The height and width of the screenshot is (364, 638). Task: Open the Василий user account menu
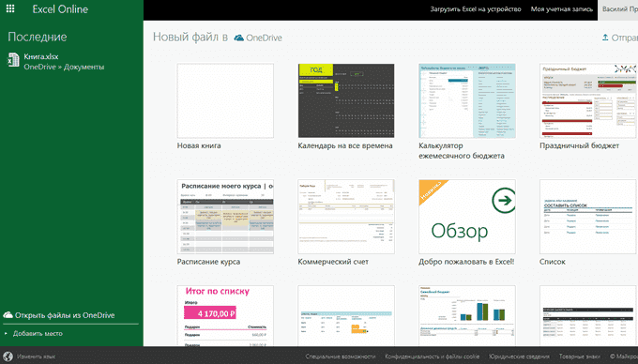(619, 9)
